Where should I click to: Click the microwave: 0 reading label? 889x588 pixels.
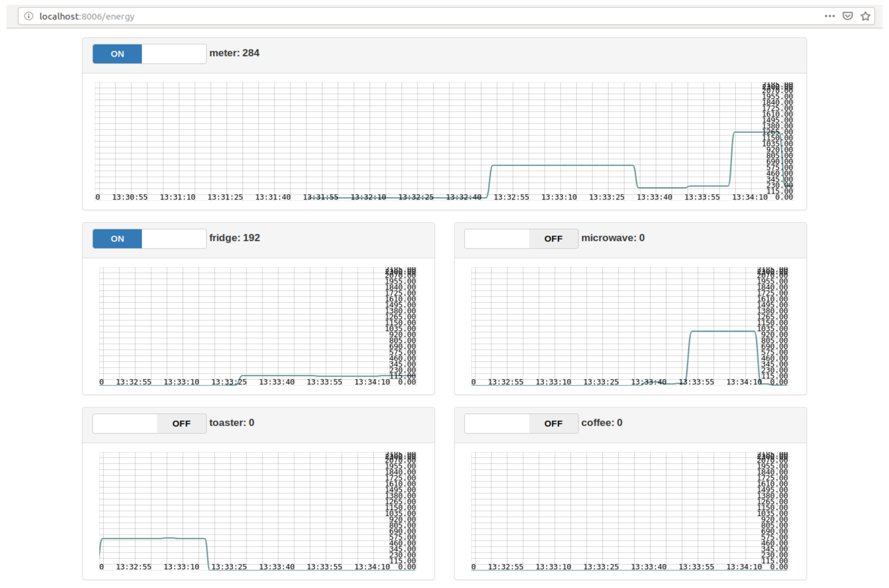pos(612,238)
